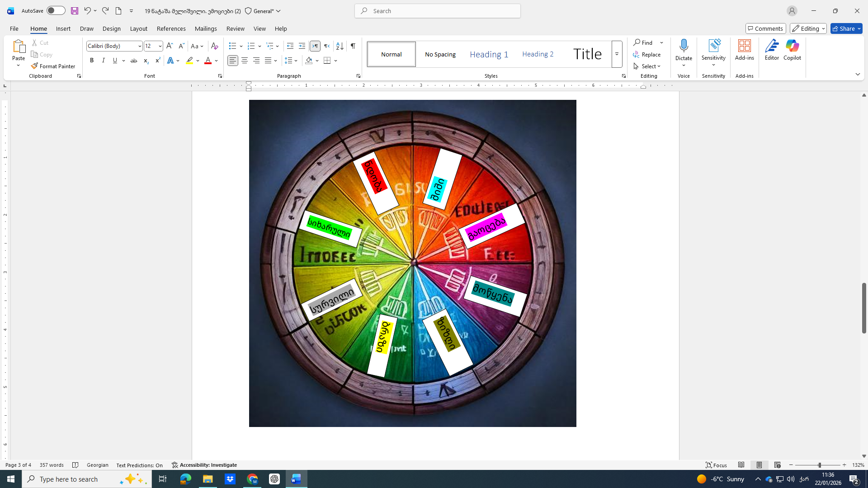
Task: Click the Save icon in title bar
Action: point(75,11)
